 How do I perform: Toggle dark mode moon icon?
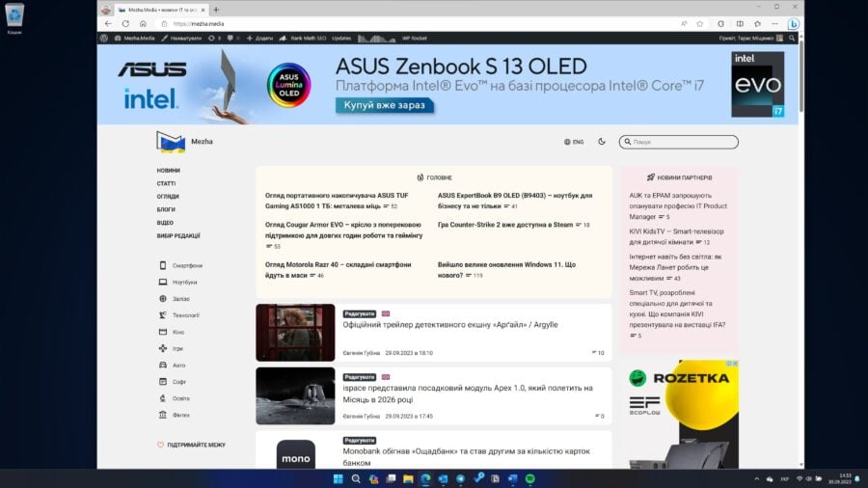tap(602, 142)
